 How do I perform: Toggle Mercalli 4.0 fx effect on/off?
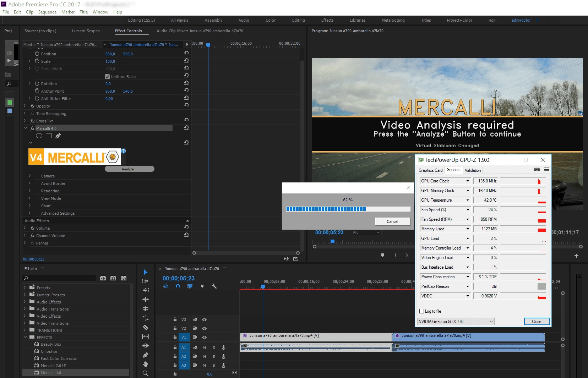pos(32,128)
